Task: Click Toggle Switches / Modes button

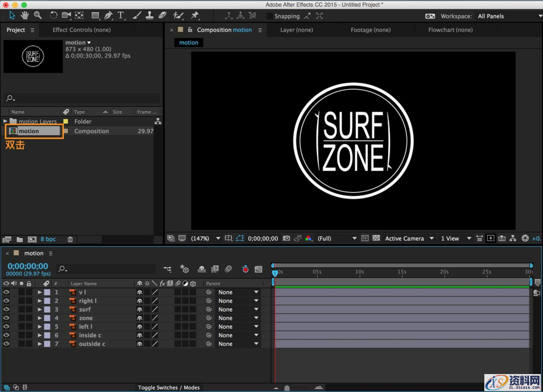Action: [169, 388]
